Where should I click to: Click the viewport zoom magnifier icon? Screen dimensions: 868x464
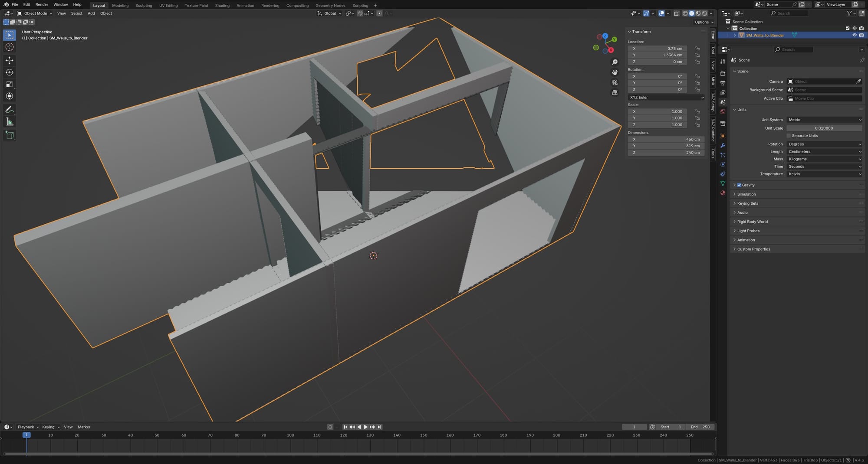[x=615, y=62]
